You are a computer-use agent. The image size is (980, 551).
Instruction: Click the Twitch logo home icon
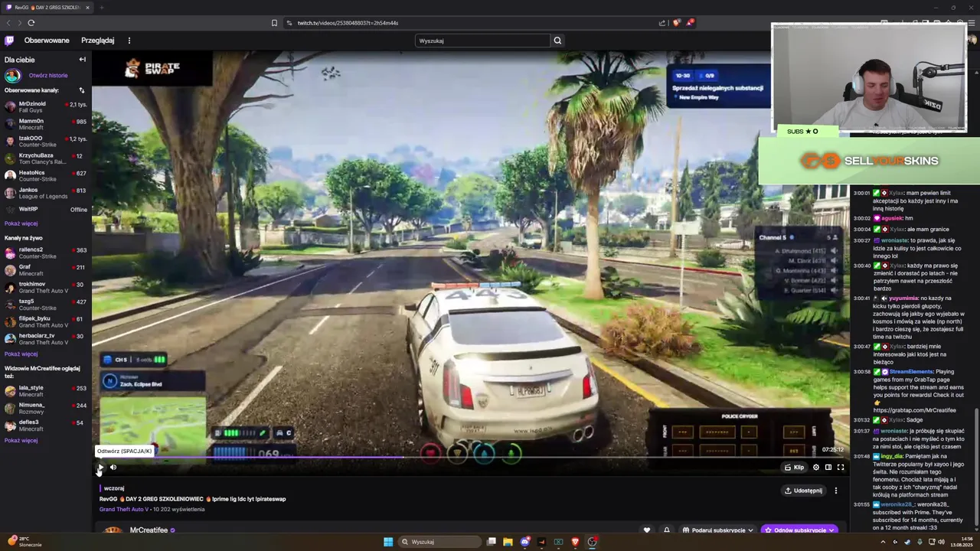click(x=9, y=41)
